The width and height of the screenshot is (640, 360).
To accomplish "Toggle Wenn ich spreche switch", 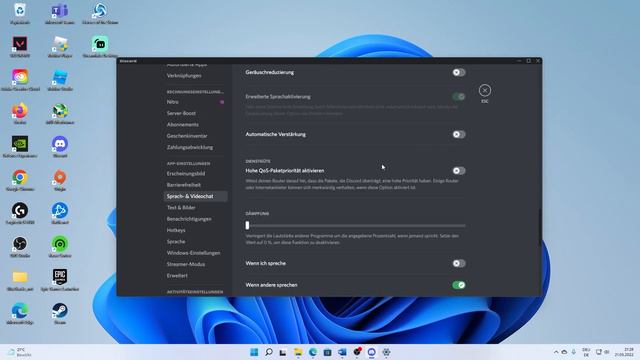I will (x=459, y=263).
